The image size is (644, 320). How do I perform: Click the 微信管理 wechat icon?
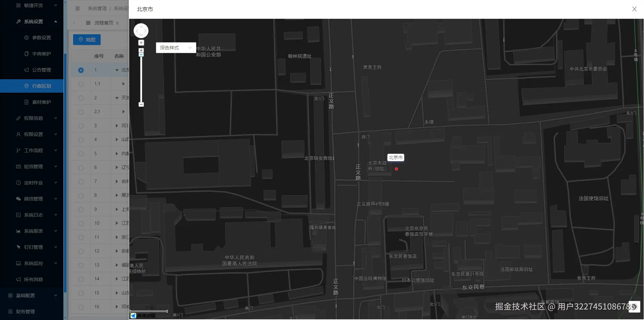18,199
